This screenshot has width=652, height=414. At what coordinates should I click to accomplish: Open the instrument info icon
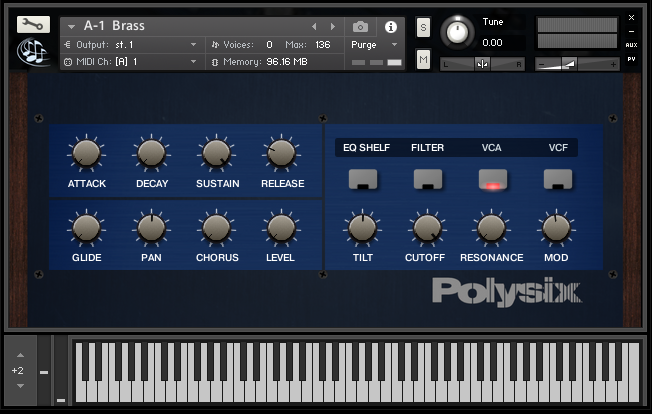point(390,27)
